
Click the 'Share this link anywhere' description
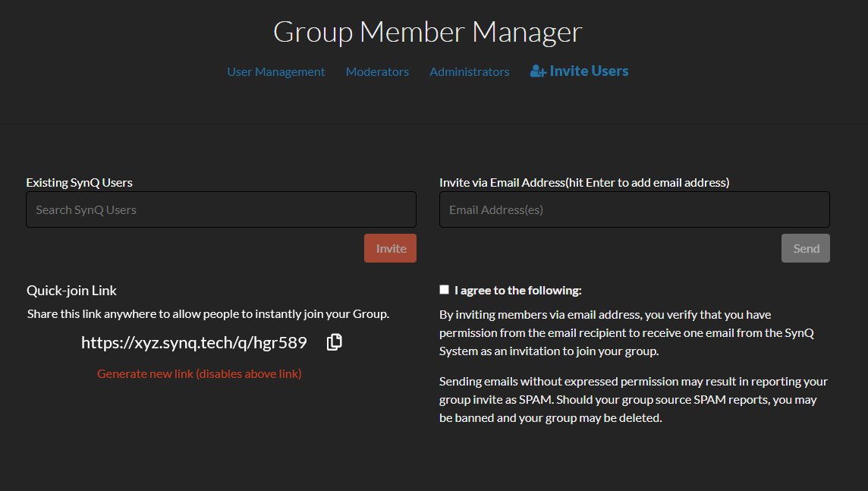click(208, 314)
